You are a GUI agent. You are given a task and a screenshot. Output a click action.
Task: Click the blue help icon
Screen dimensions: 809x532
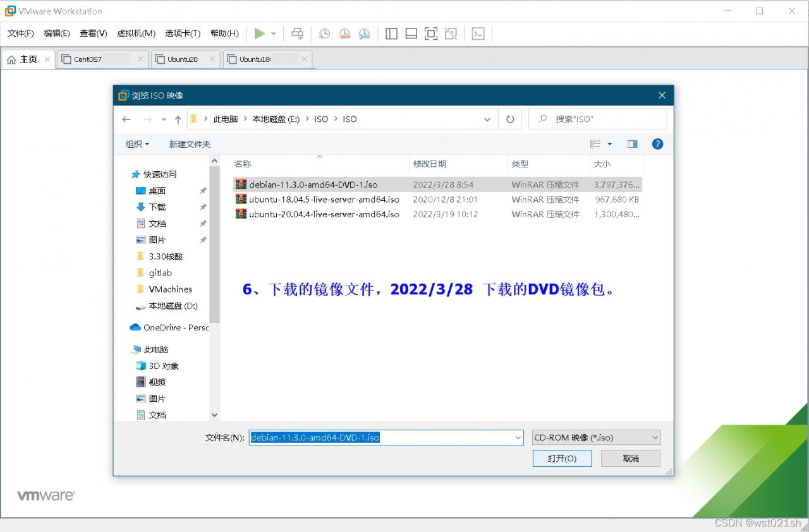[657, 144]
